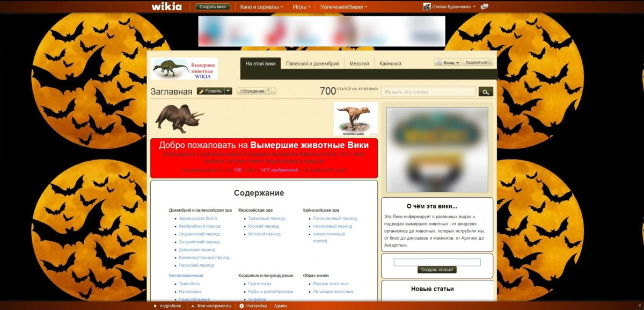Open chat via the speech bubble icon
Screen dimensions: 644x310
point(485,6)
